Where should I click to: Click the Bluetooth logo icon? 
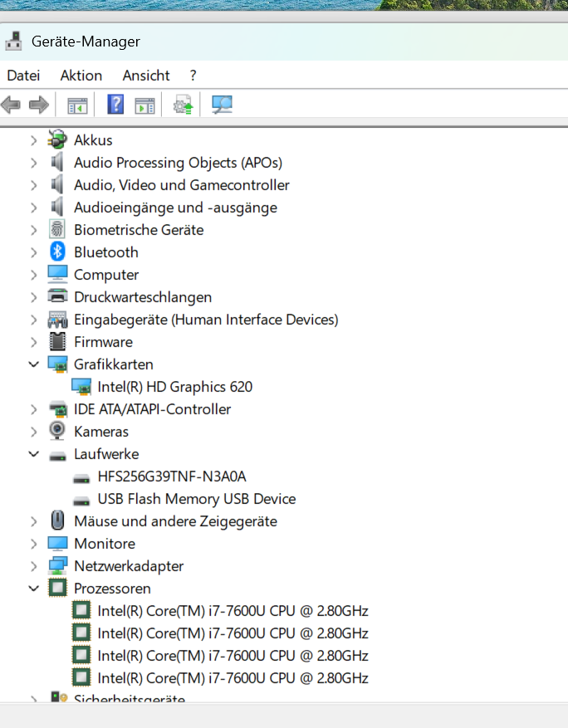tap(57, 252)
